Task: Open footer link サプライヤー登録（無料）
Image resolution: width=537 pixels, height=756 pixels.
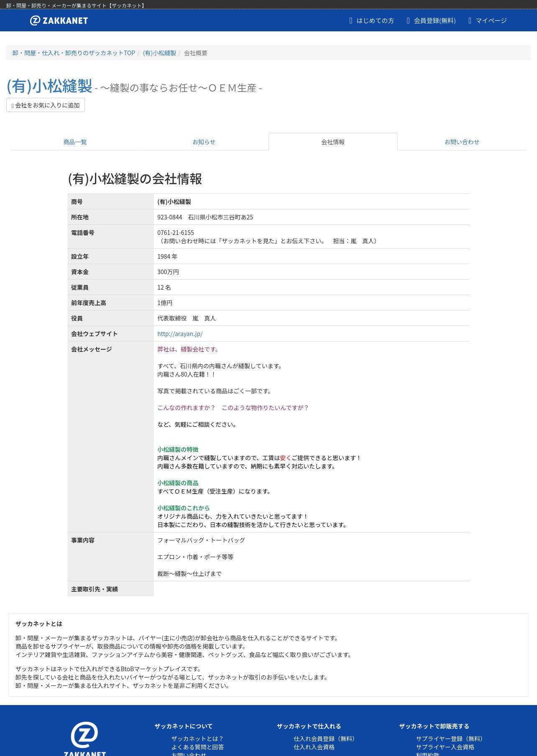Action: [x=450, y=739]
